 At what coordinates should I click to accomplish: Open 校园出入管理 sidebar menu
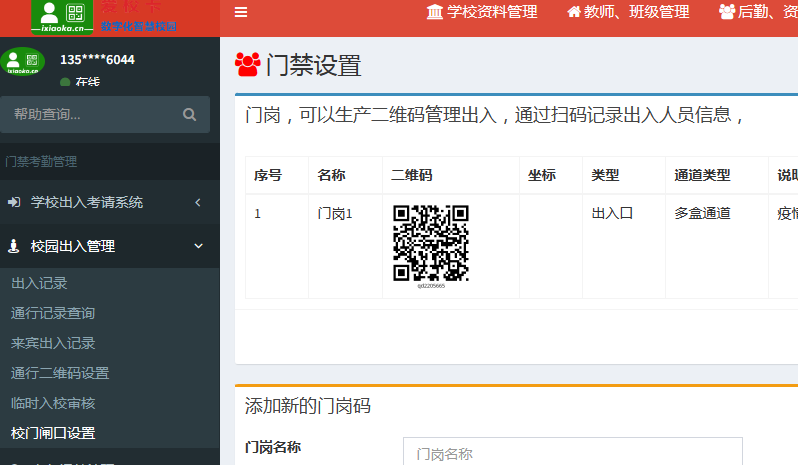click(x=110, y=246)
